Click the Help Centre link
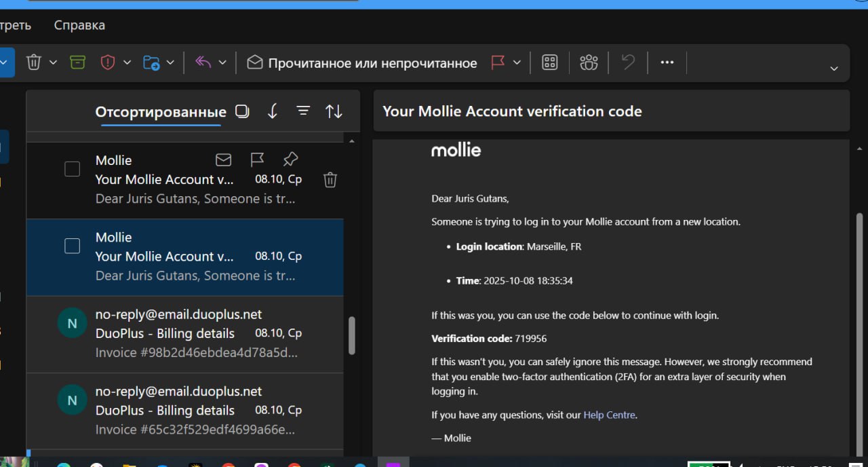This screenshot has width=868, height=467. point(609,415)
